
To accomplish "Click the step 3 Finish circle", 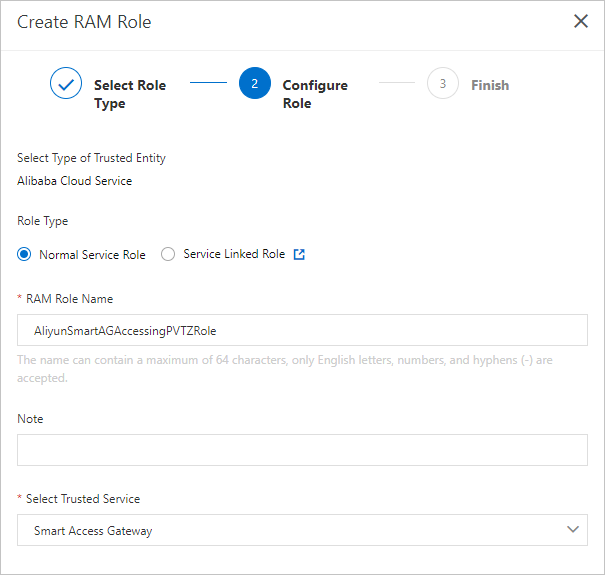I will coord(443,83).
